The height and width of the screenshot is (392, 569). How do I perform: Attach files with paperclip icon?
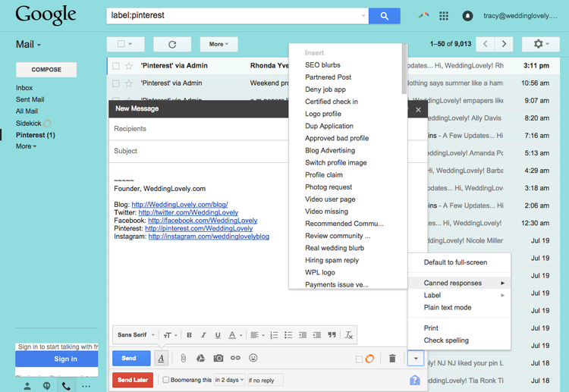(x=184, y=359)
